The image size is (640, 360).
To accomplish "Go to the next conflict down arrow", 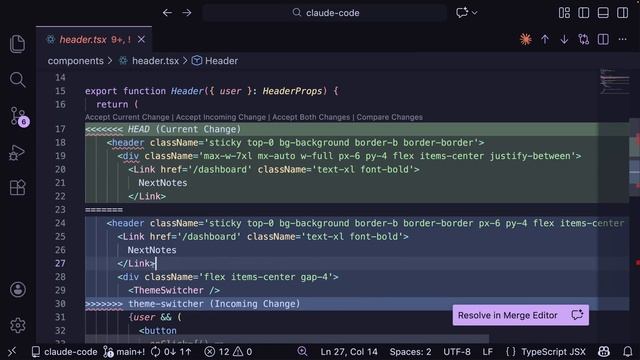I will point(564,39).
